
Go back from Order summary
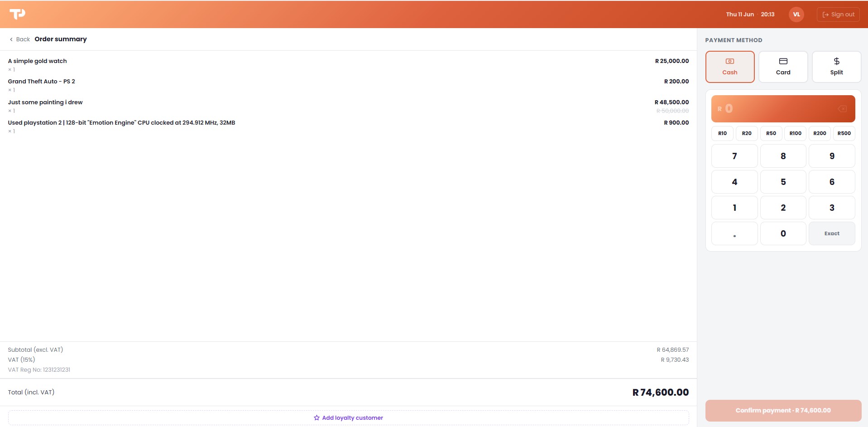click(19, 39)
